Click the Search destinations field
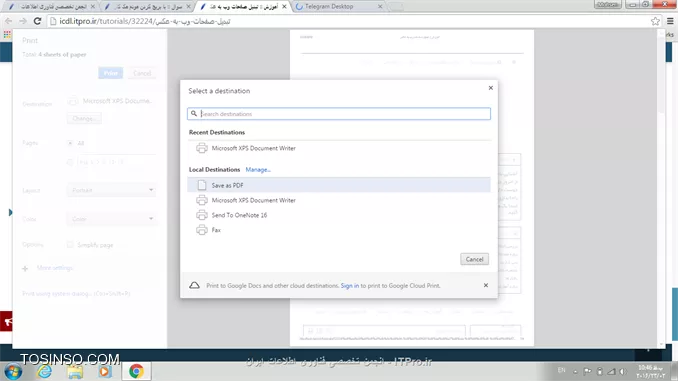Screen dimensions: 678x381 click(339, 114)
